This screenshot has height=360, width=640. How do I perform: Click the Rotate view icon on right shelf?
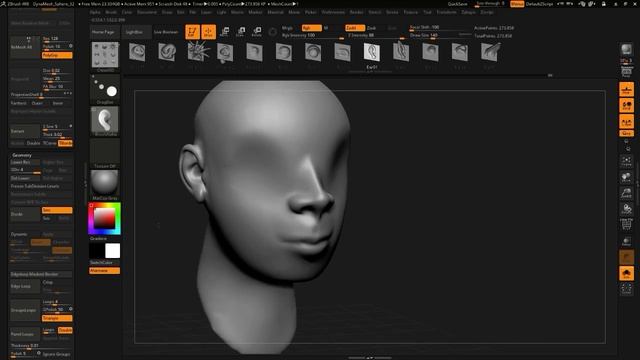tap(626, 209)
